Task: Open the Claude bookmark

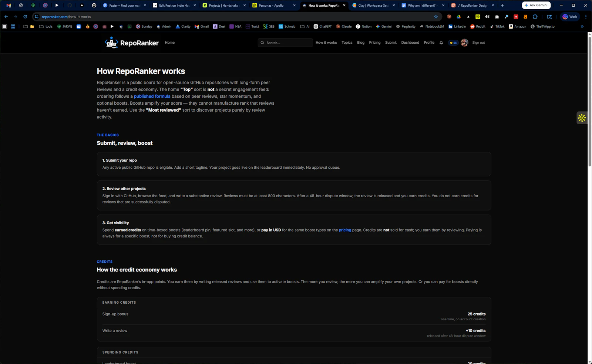Action: pyautogui.click(x=344, y=27)
